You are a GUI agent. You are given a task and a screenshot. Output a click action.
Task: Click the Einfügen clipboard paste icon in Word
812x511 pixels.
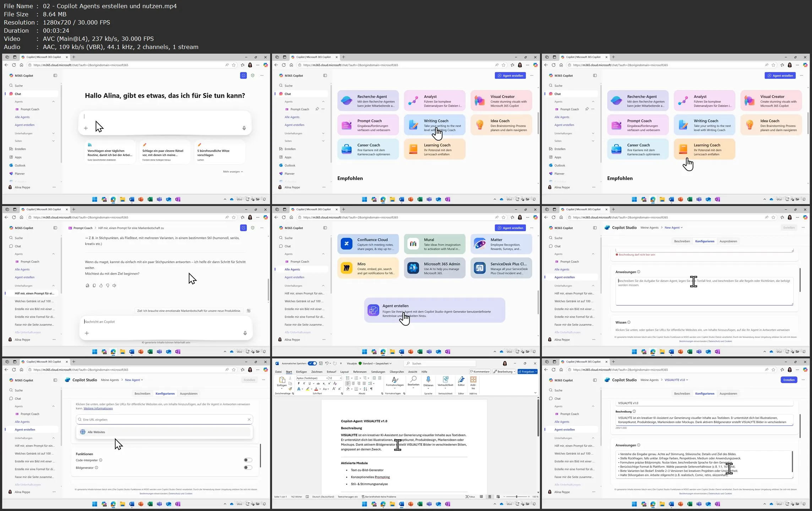[282, 380]
